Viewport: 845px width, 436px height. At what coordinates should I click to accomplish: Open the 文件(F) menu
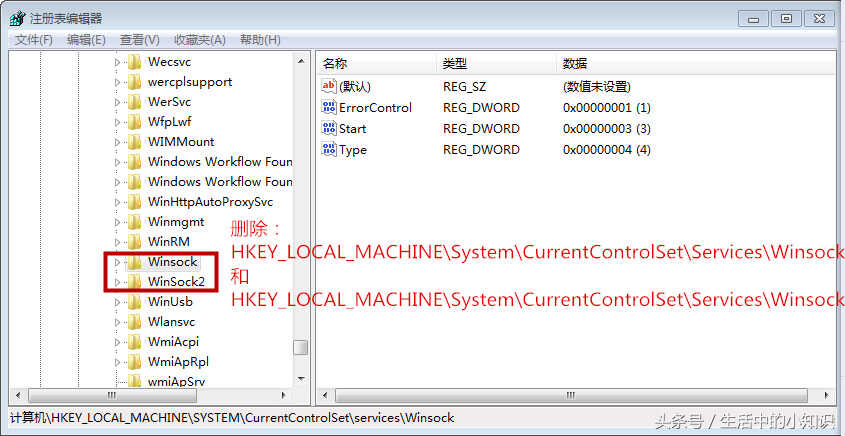point(34,39)
